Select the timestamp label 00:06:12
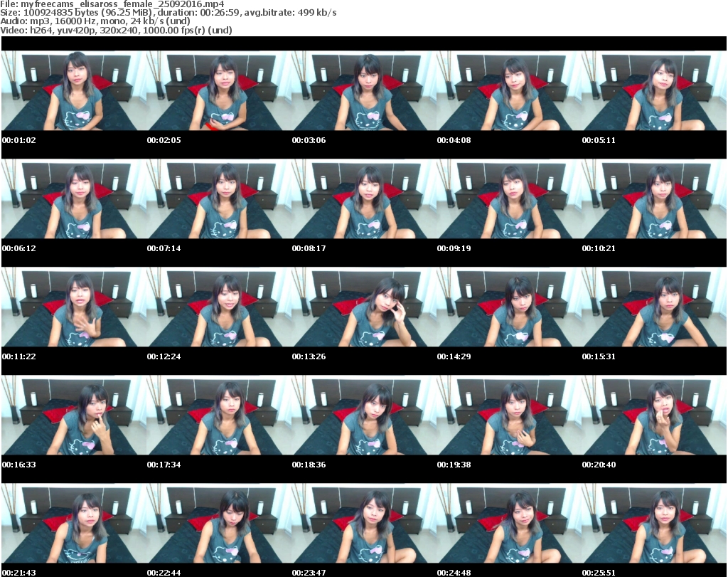This screenshot has height=577, width=728. [19, 248]
